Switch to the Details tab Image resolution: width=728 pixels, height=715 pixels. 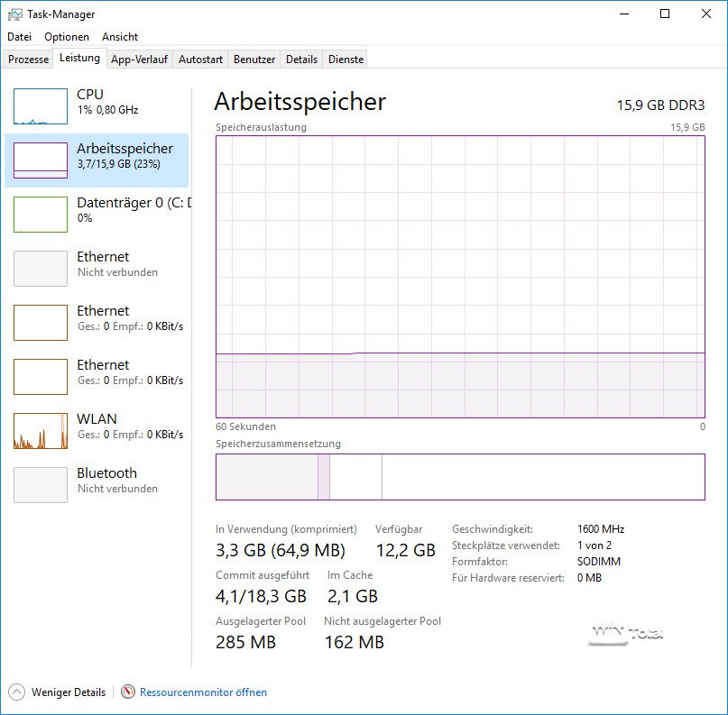tap(302, 60)
